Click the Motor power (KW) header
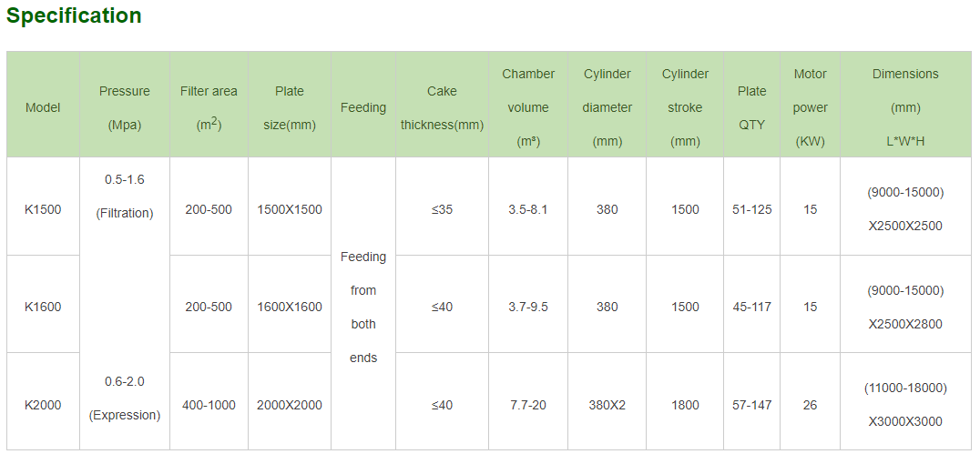This screenshot has height=454, width=980. (811, 107)
